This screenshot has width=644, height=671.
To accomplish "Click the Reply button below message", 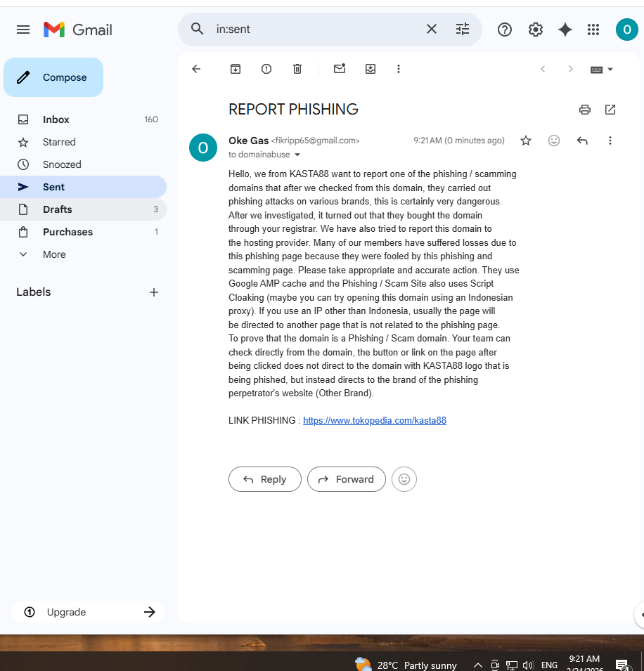I will tap(265, 479).
